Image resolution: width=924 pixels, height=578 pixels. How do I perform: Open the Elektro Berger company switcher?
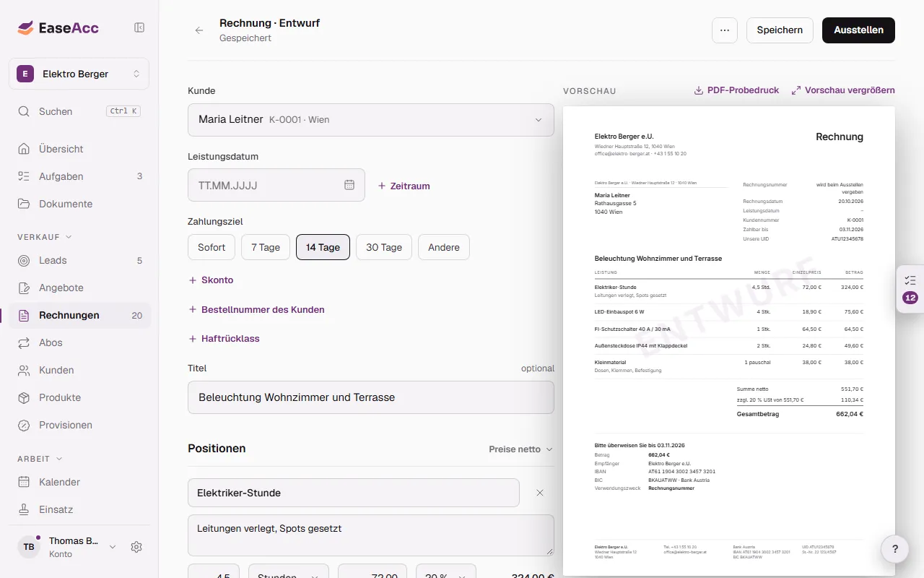[79, 74]
